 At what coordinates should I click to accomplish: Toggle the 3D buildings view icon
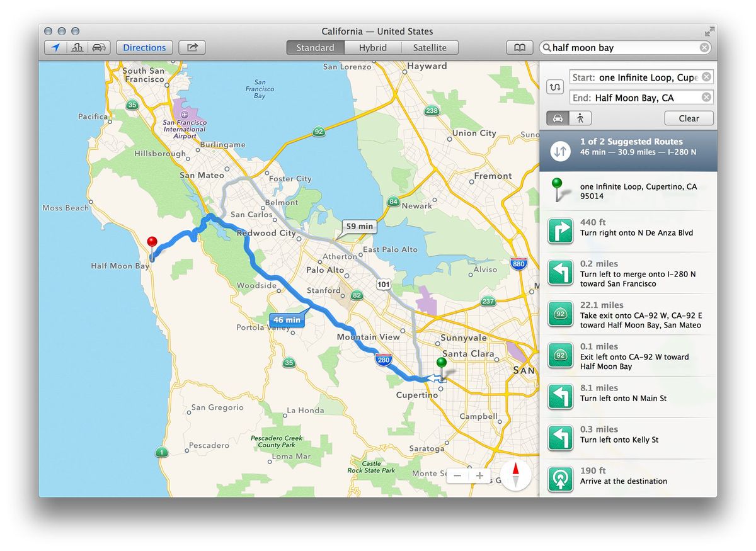click(x=77, y=47)
